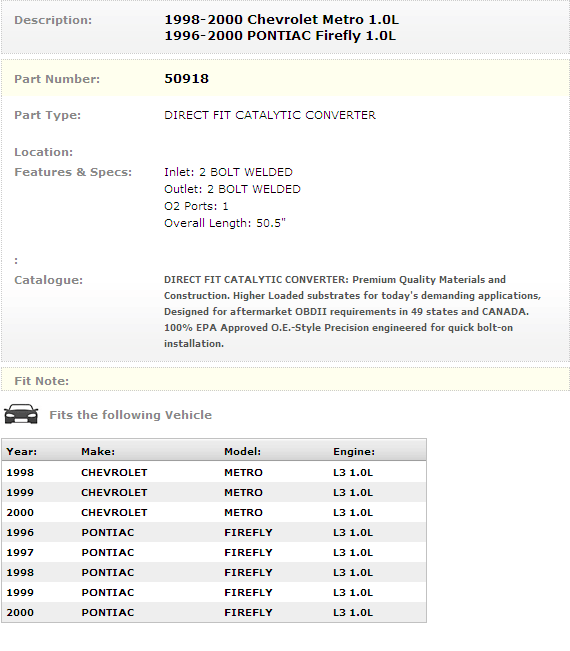
Task: Select the 1999 Pontiac Firefly row
Action: pyautogui.click(x=214, y=592)
